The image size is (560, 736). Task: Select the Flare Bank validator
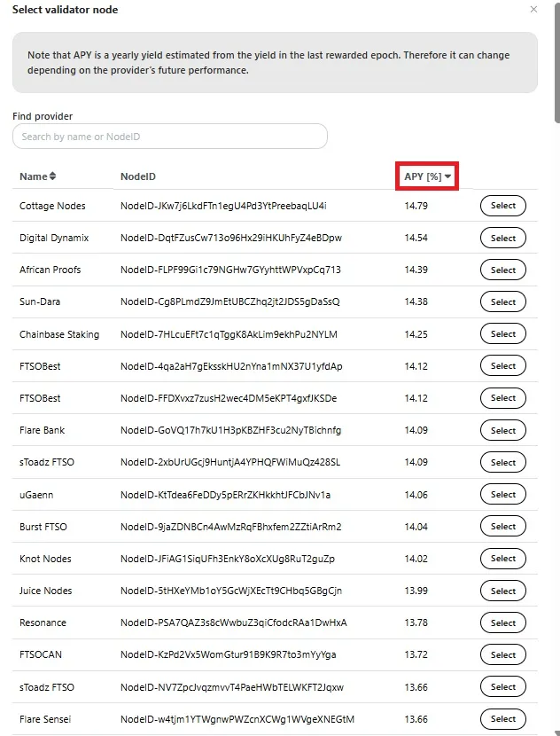(502, 430)
